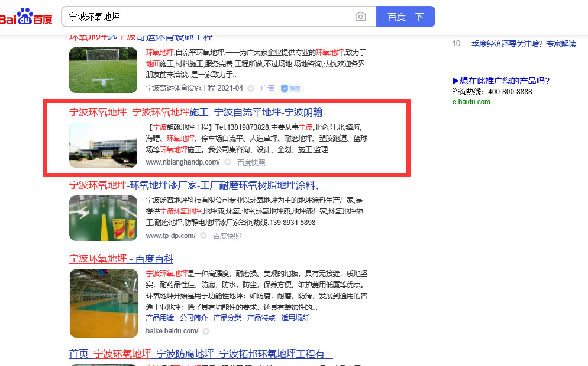This screenshot has width=588, height=366.
Task: Expand dropdown arrow beside baike.baidu.com
Action: click(x=205, y=332)
